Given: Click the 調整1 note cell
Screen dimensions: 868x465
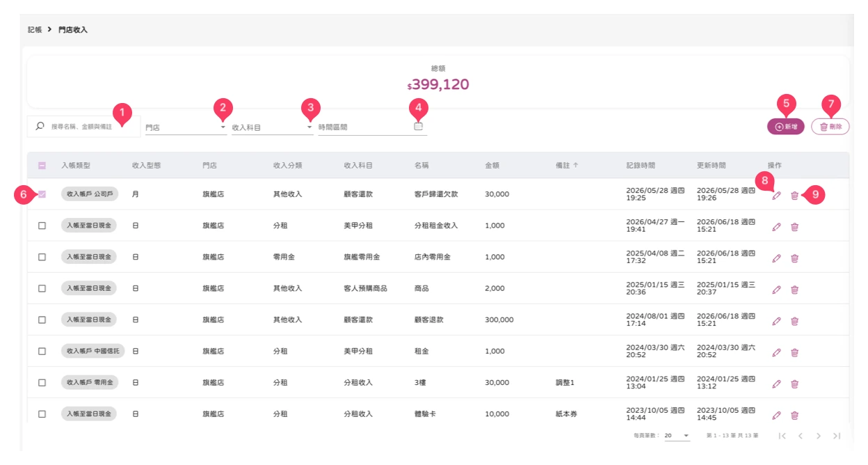Looking at the screenshot, I should (565, 382).
